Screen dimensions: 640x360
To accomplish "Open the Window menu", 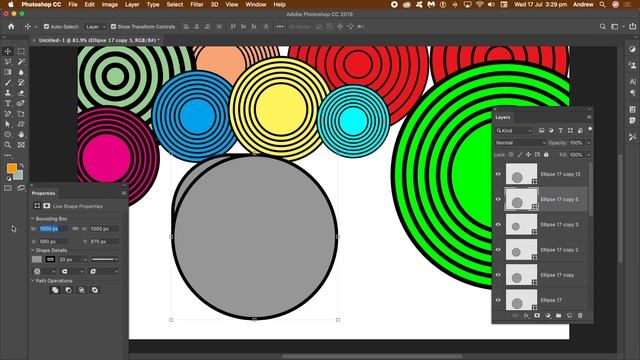I will (x=256, y=4).
